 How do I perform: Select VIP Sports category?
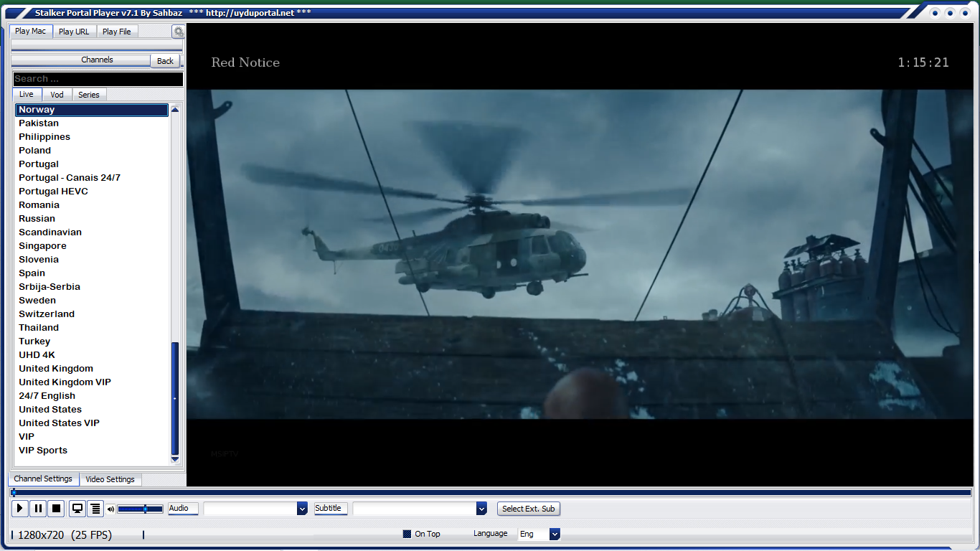(x=92, y=451)
